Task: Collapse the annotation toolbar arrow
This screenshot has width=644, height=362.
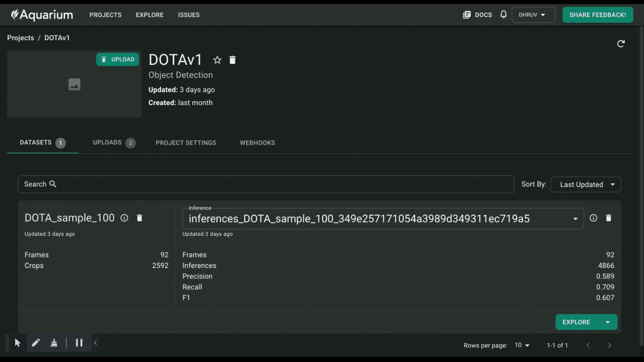Action: [96, 343]
